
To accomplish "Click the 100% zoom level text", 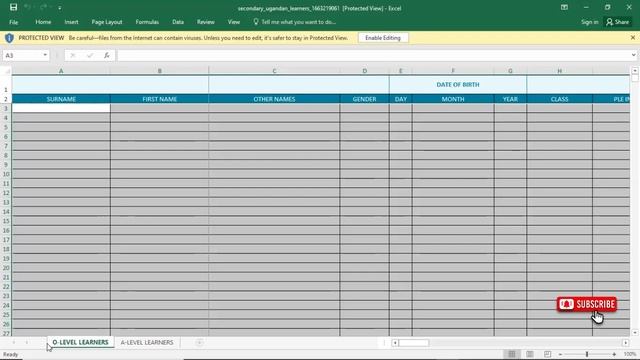I will 630,354.
